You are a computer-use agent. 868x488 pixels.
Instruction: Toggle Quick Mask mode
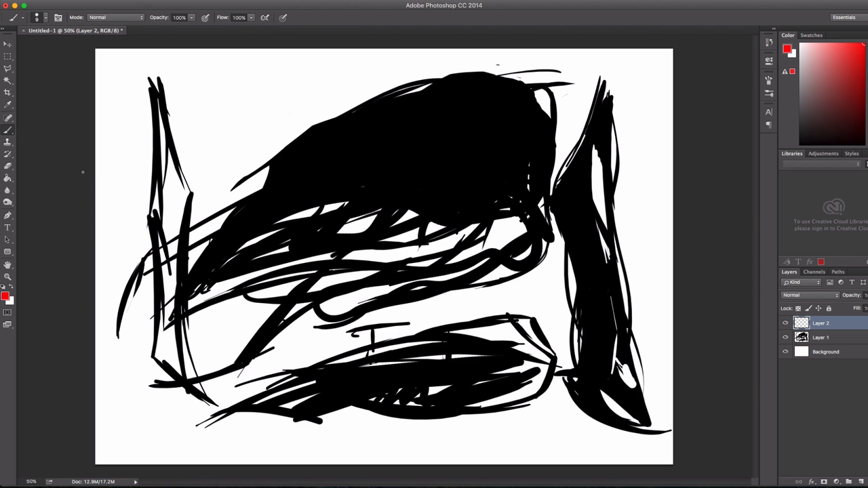click(x=7, y=312)
